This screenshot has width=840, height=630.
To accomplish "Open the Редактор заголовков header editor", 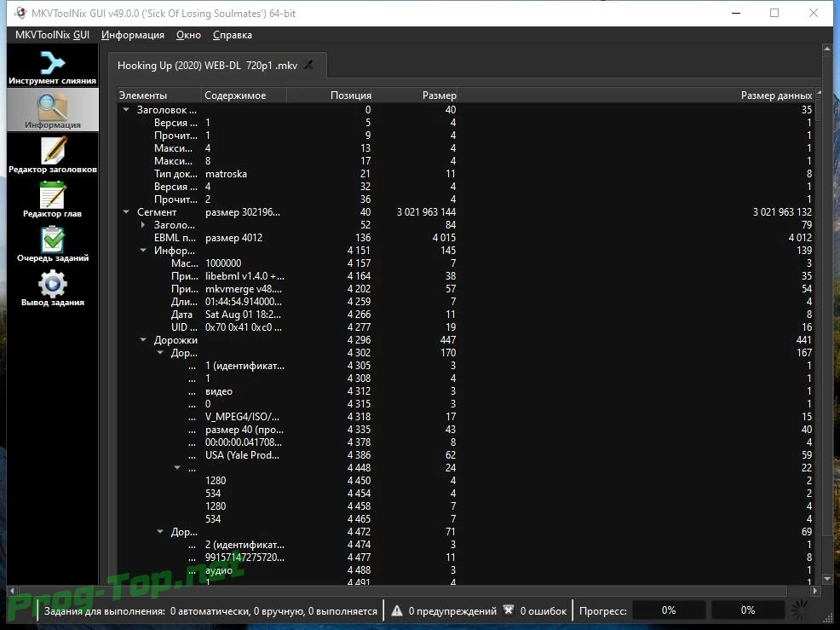I will [53, 155].
